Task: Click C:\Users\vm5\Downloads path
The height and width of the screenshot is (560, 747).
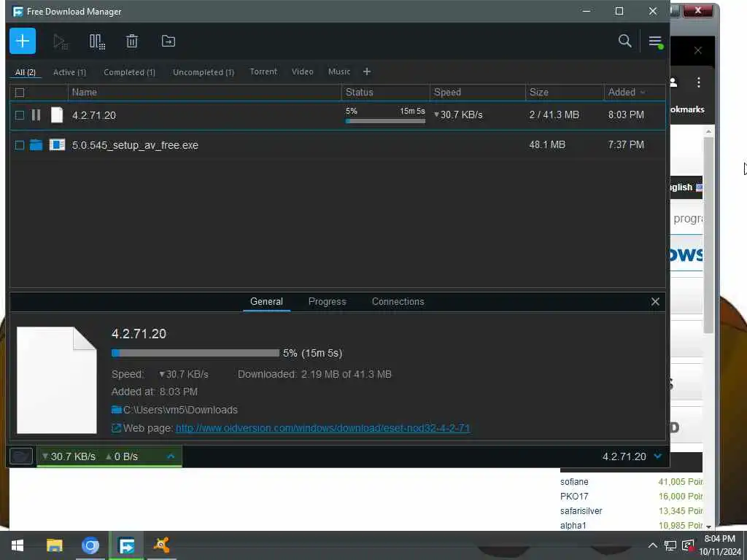Action: click(x=180, y=410)
